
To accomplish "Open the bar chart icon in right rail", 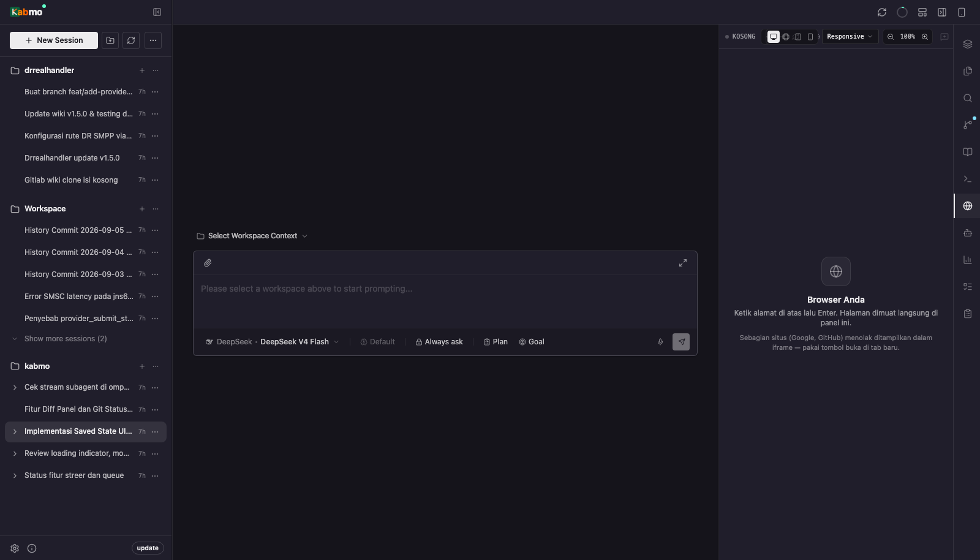I will (x=968, y=260).
